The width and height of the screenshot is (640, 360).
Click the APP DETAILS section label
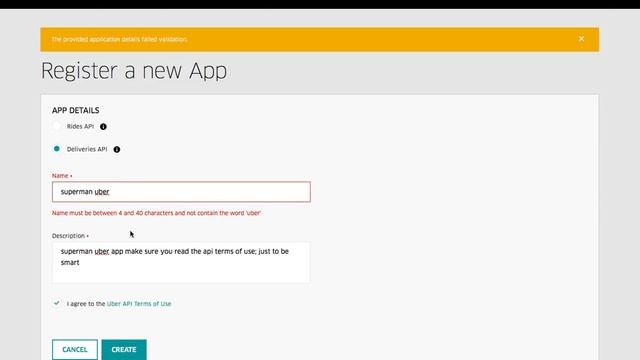click(76, 111)
